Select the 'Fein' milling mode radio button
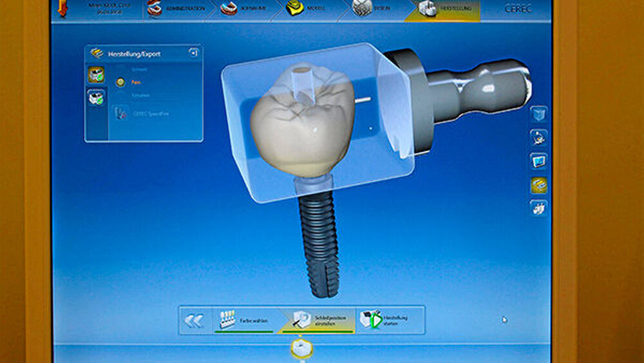This screenshot has height=363, width=644. [x=120, y=82]
